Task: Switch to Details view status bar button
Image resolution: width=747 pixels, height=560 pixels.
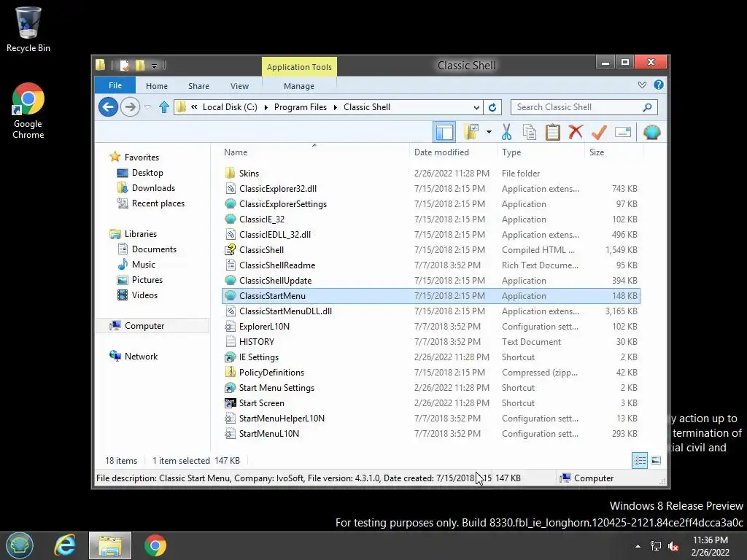Action: (640, 460)
